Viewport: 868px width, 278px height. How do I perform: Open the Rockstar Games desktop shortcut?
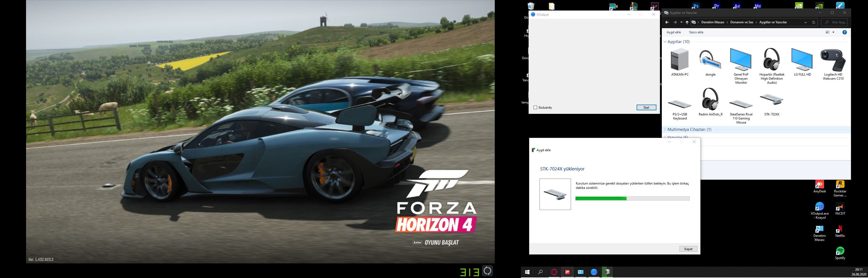pyautogui.click(x=840, y=189)
